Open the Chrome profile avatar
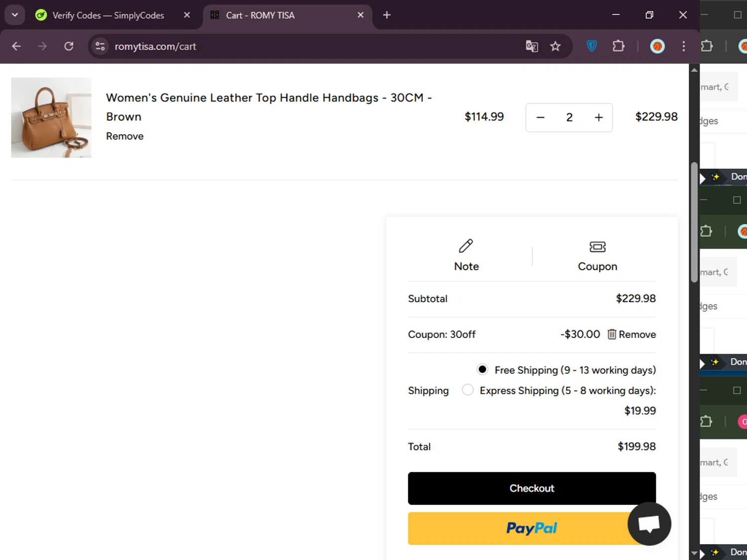This screenshot has height=560, width=747. click(657, 46)
